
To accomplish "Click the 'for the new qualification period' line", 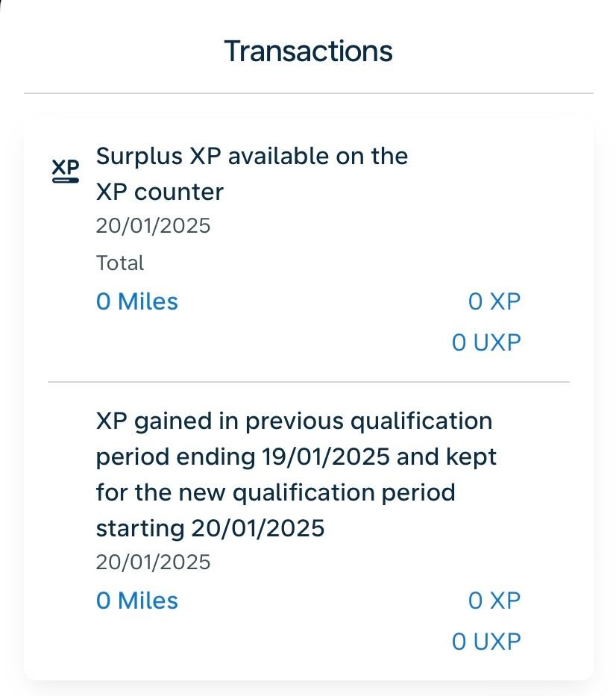I will coord(275,492).
